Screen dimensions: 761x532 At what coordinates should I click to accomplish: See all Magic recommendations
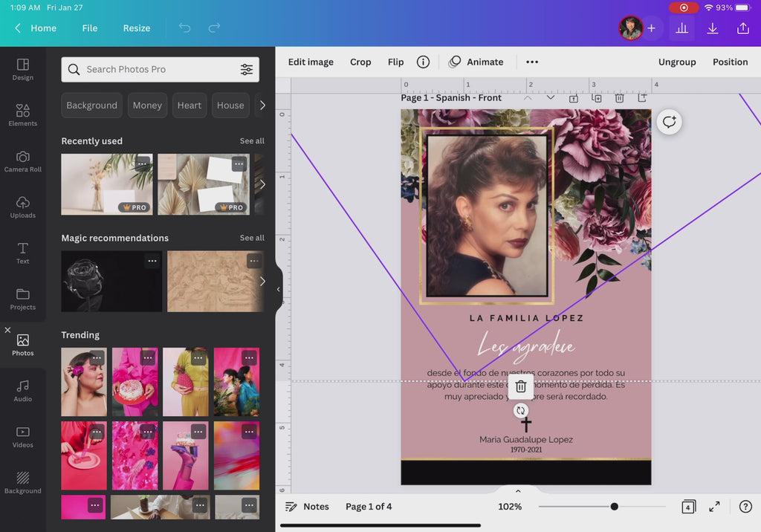(x=252, y=238)
